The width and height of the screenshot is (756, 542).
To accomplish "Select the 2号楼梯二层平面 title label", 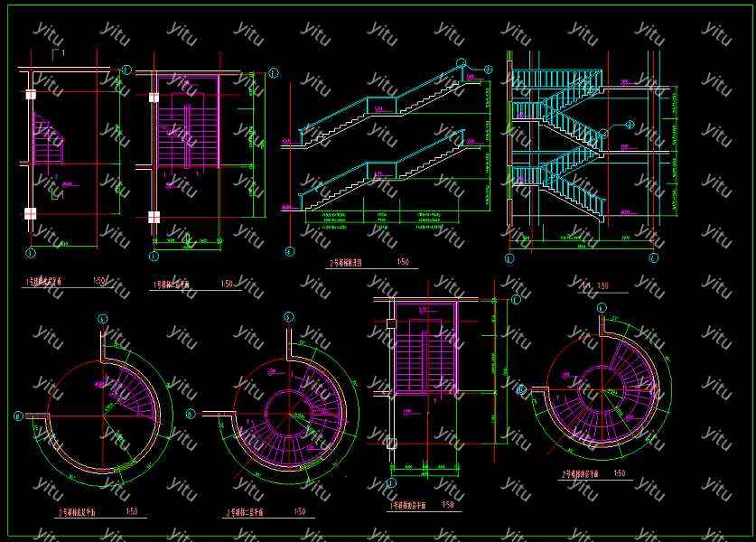I will point(244,512).
